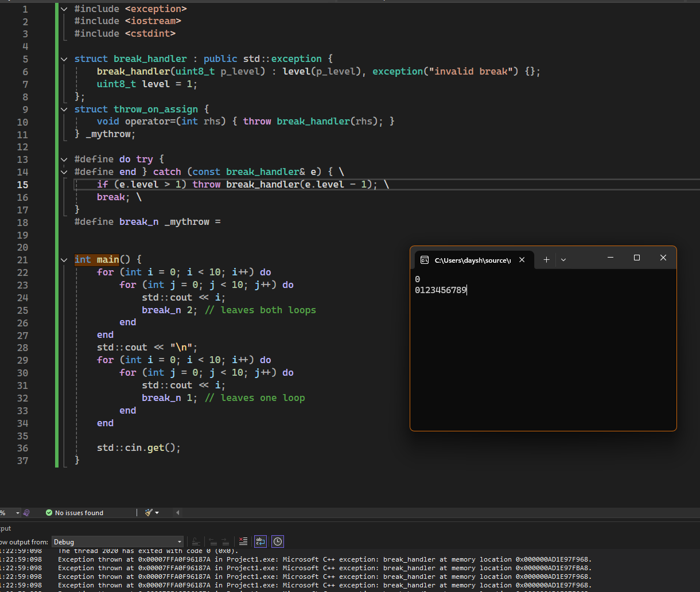Go to previous message in Output

[212, 542]
